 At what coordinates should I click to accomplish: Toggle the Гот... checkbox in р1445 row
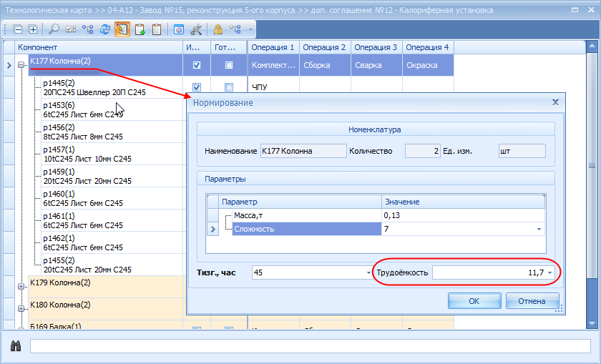(229, 87)
